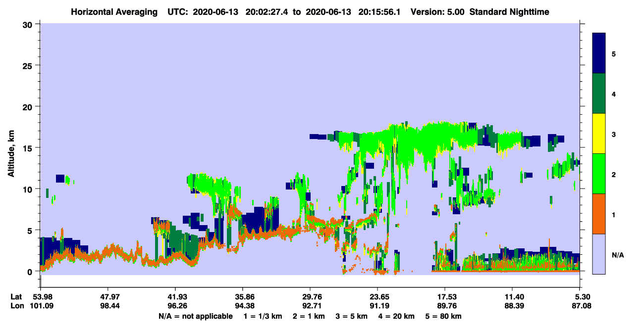Click 'Version: 5.00' in the title
The width and height of the screenshot is (644, 330).
(437, 11)
